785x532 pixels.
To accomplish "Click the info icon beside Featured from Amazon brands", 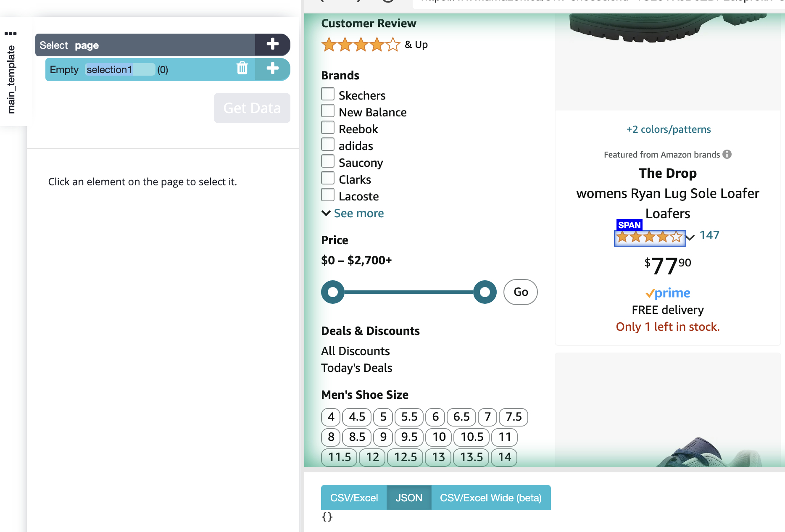I will 727,154.
